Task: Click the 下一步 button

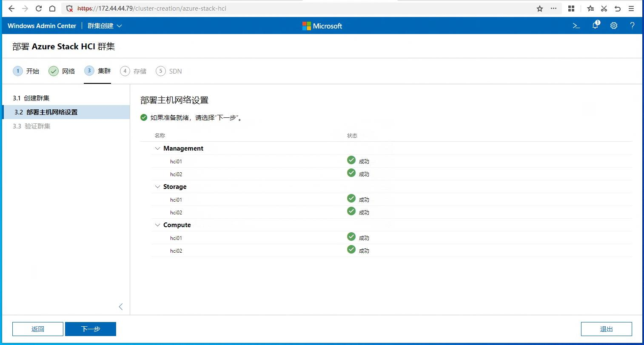Action: (x=91, y=329)
